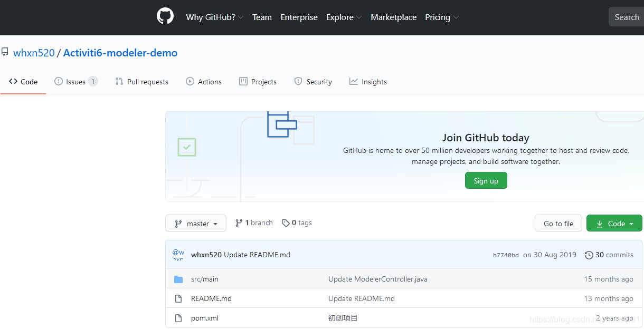Viewport: 644px width, 329px height.
Task: Click the src/main folder icon
Action: 178,279
